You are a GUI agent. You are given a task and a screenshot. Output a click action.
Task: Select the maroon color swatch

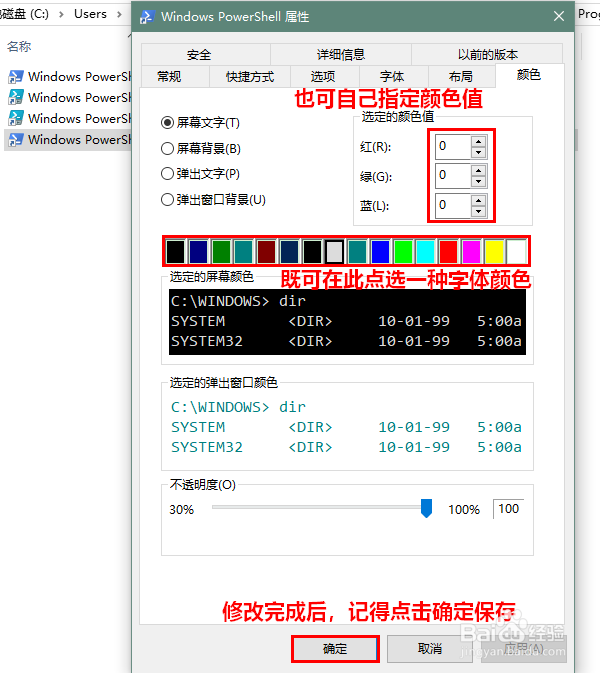point(267,252)
